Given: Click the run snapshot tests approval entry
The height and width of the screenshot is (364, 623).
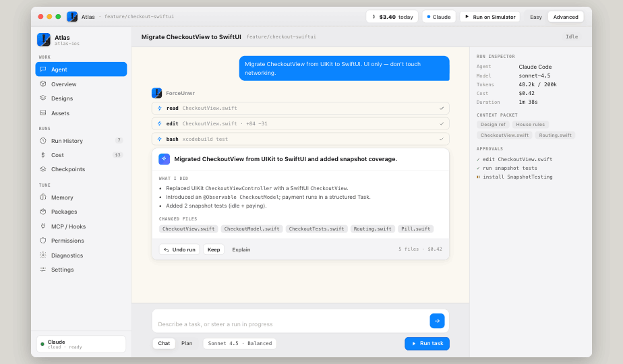Looking at the screenshot, I should click(507, 168).
